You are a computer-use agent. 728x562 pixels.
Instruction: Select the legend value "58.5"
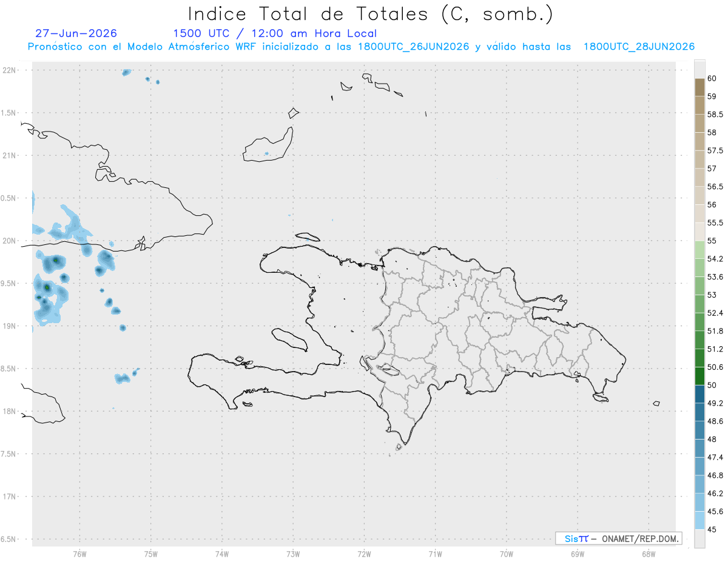point(715,115)
